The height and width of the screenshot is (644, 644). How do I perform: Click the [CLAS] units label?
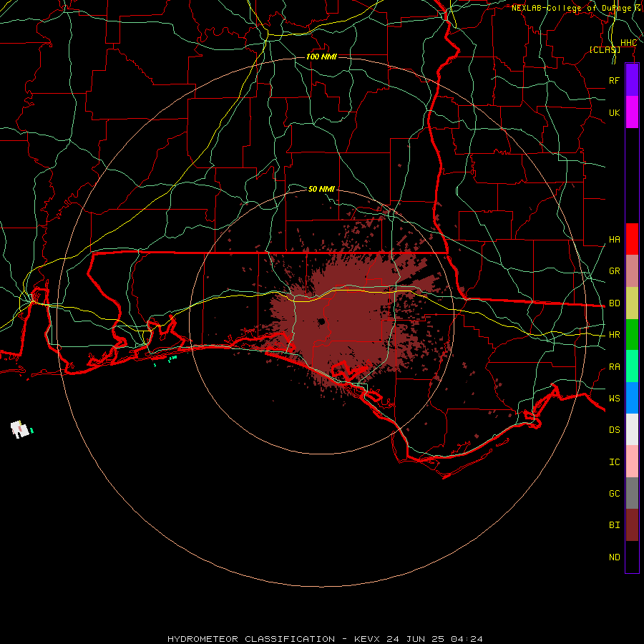[x=605, y=50]
